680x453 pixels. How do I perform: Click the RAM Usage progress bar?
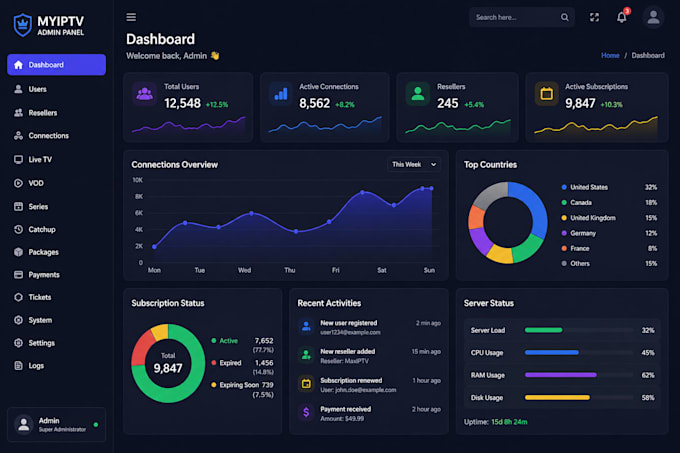tap(579, 375)
